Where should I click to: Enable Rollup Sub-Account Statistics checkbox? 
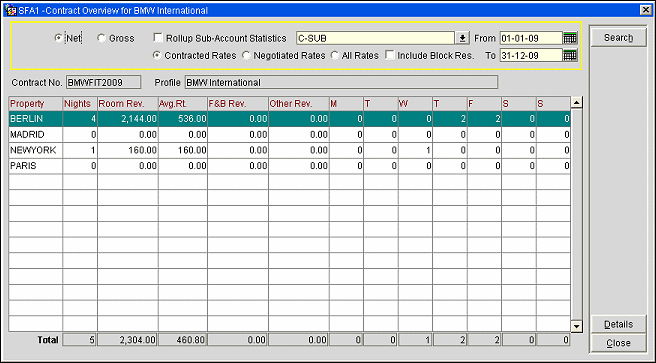click(158, 38)
